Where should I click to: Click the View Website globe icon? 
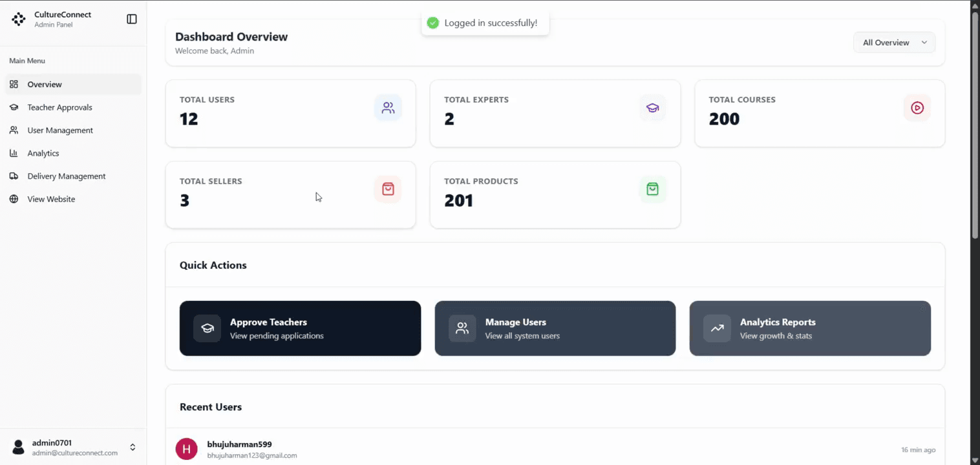pos(14,199)
